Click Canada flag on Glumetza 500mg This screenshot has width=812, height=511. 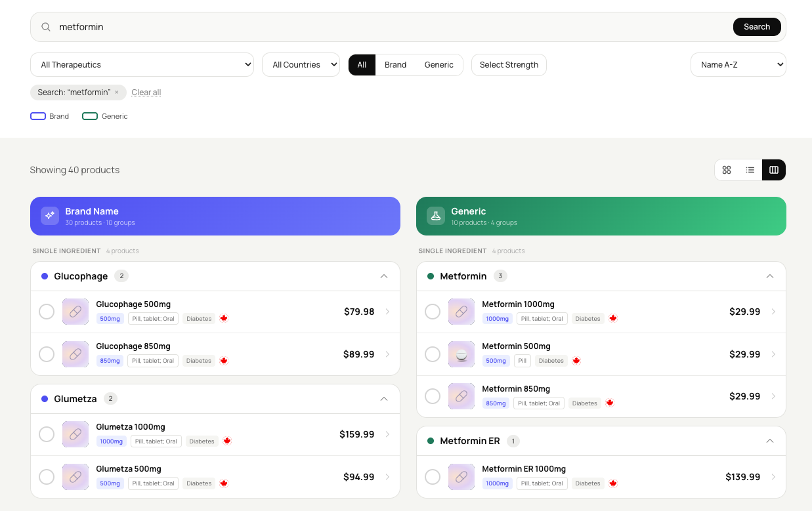click(x=224, y=483)
